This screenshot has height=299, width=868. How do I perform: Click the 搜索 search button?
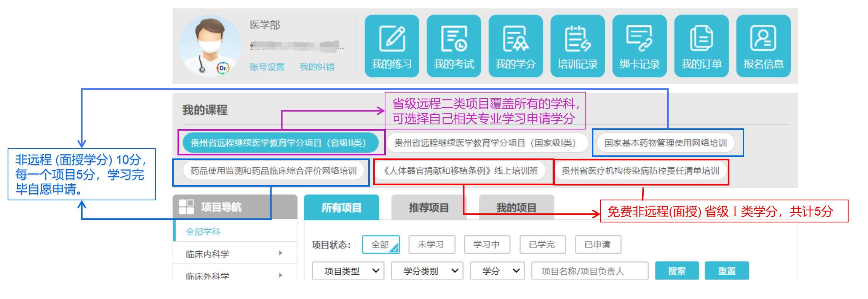(x=676, y=271)
